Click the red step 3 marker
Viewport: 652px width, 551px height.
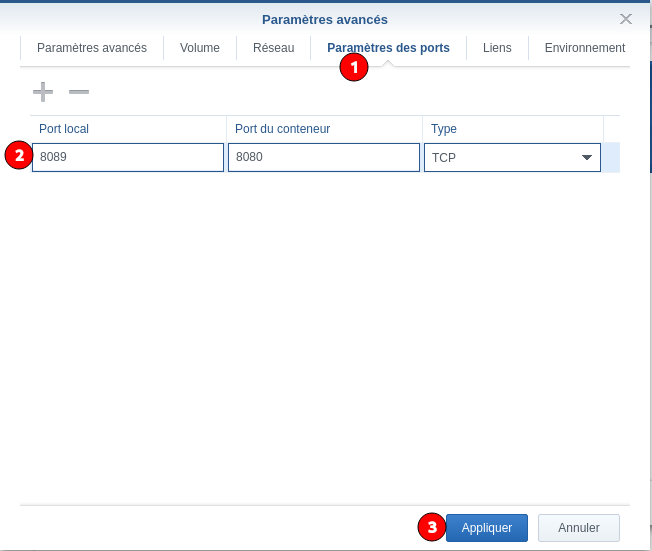(430, 527)
